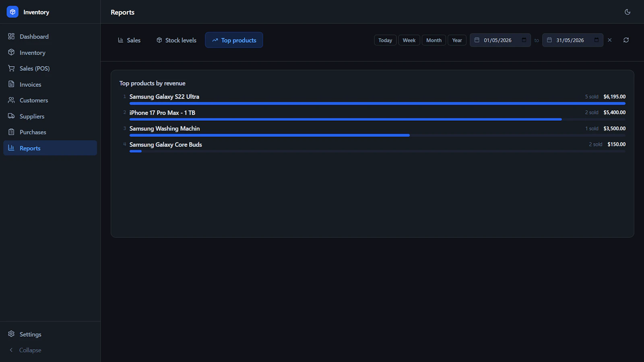Image resolution: width=644 pixels, height=362 pixels.
Task: Click the Dashboard grid icon
Action: (x=11, y=37)
